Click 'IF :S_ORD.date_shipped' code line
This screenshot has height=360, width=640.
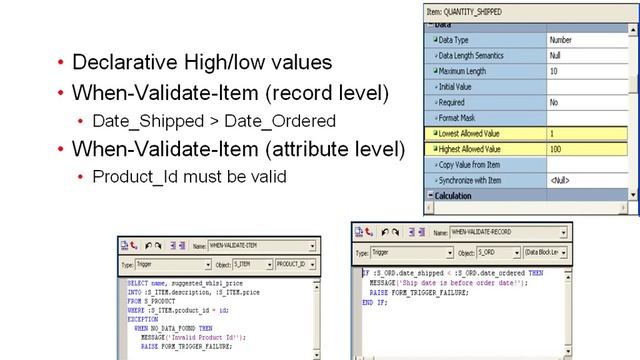point(453,273)
